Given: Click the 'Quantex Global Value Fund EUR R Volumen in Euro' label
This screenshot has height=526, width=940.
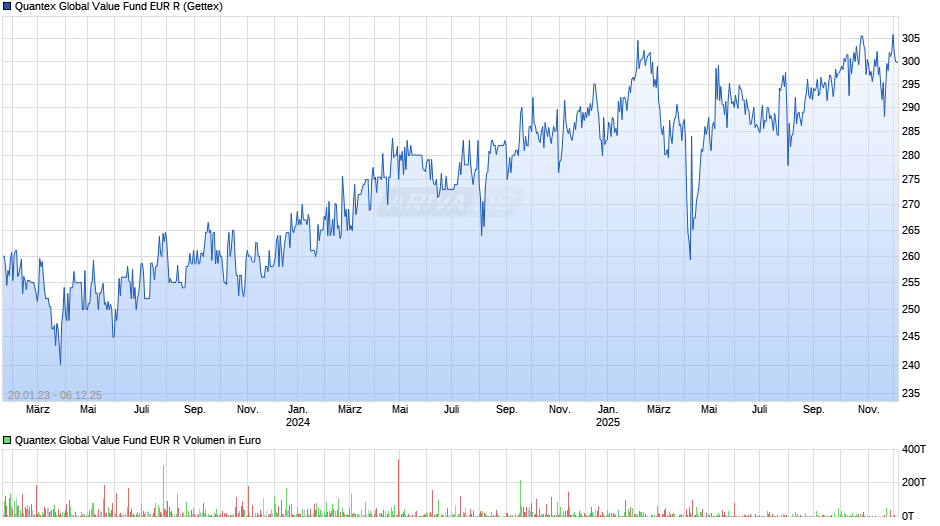Looking at the screenshot, I should [138, 441].
